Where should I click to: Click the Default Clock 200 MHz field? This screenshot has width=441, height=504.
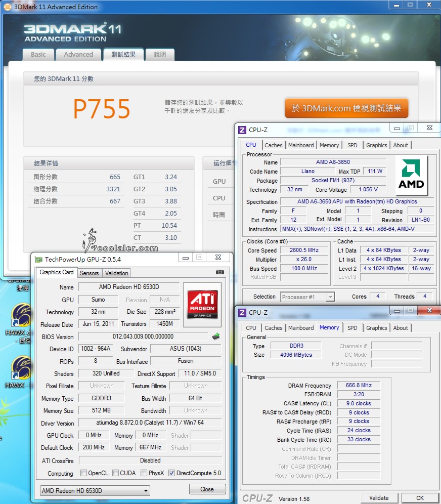coord(94,447)
